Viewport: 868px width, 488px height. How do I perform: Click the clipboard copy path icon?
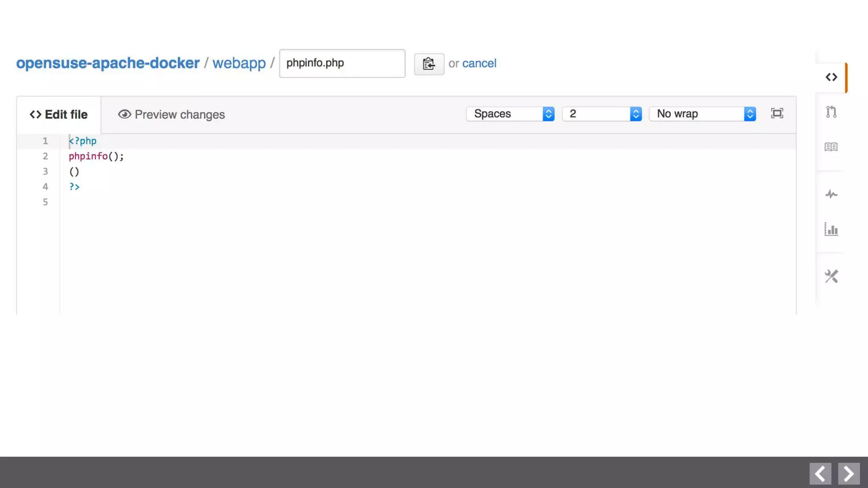tap(429, 64)
